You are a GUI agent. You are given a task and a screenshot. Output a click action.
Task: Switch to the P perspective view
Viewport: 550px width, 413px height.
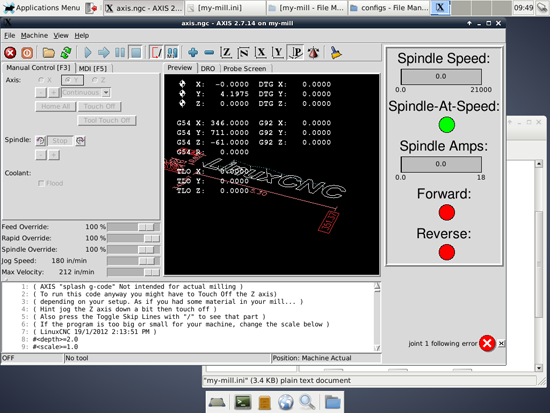click(296, 53)
